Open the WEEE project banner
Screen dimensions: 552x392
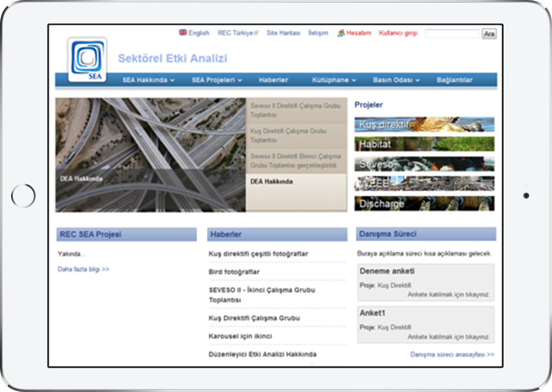[x=424, y=183]
